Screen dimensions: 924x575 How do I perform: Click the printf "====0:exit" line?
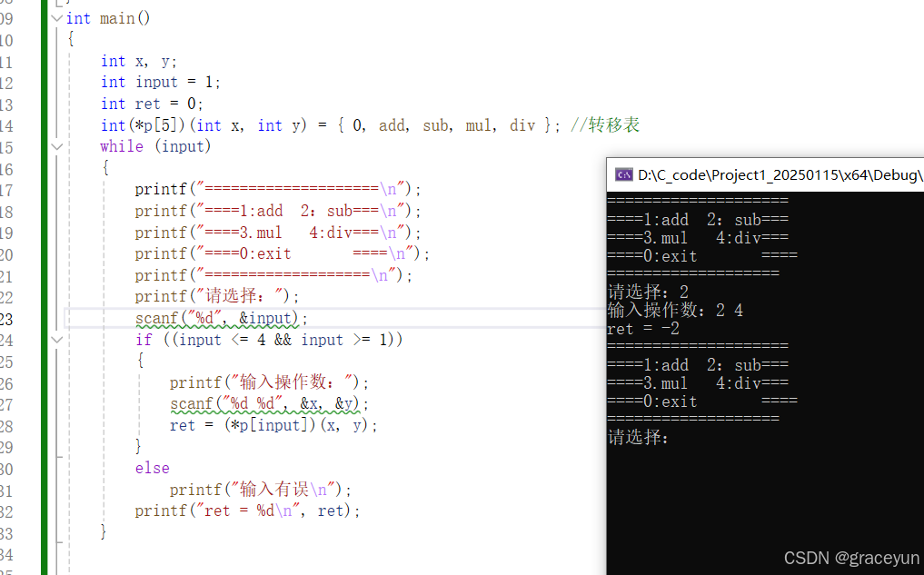pyautogui.click(x=283, y=254)
